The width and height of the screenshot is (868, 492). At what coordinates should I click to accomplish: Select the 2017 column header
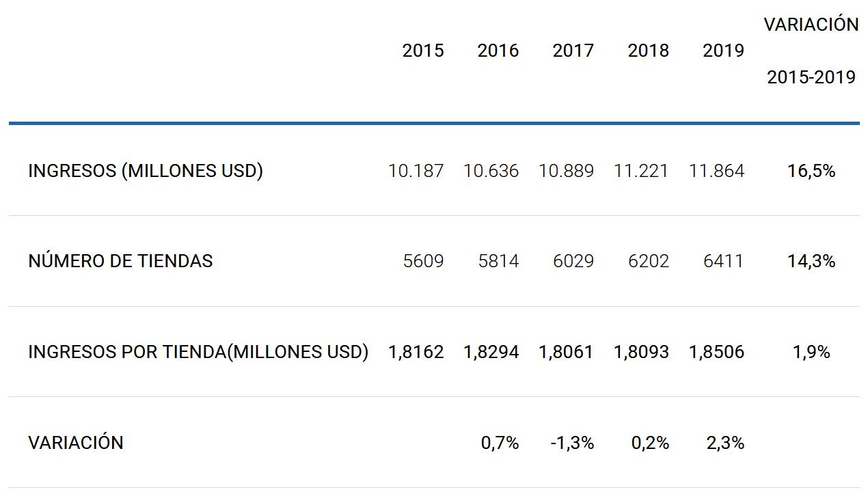coord(573,51)
